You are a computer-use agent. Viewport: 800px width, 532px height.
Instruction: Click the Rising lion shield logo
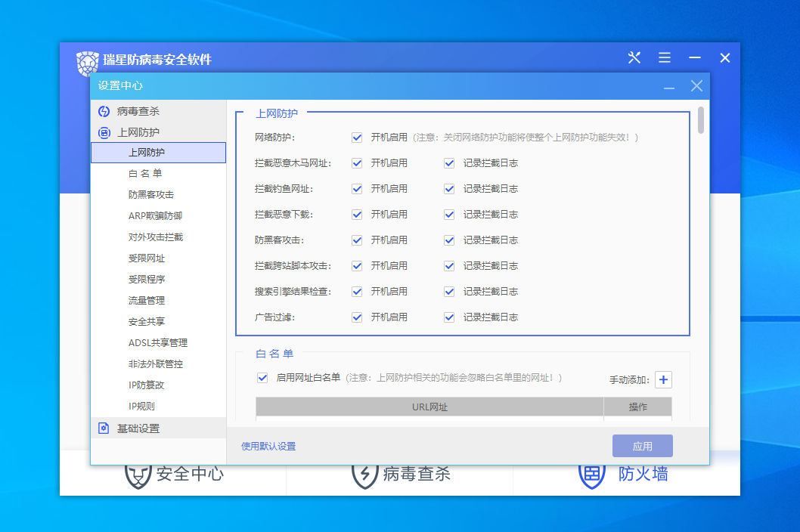(x=88, y=63)
